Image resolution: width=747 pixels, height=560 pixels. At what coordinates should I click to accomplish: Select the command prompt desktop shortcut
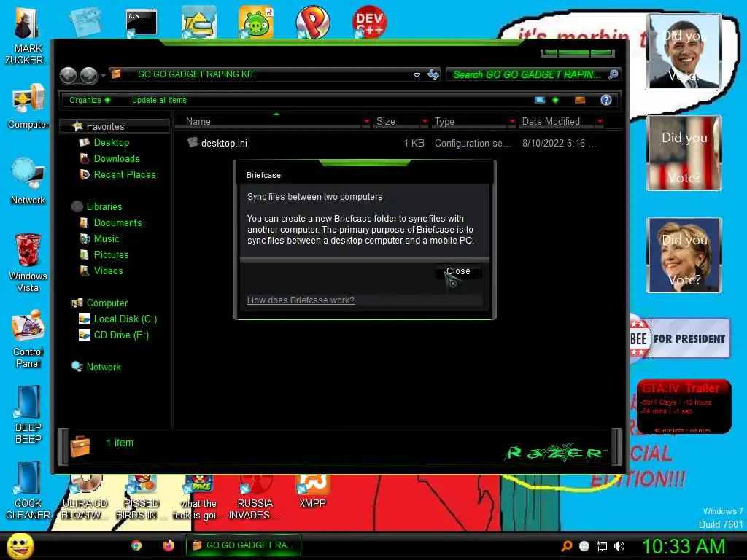click(x=141, y=23)
